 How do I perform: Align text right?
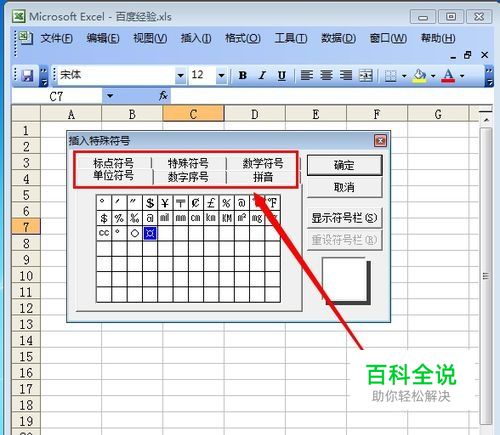[x=346, y=75]
